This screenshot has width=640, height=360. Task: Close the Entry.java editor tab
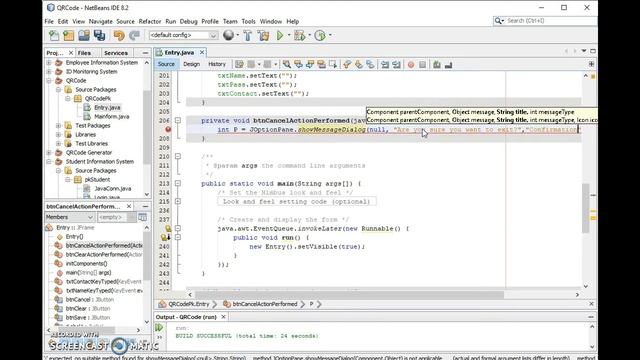coord(202,53)
